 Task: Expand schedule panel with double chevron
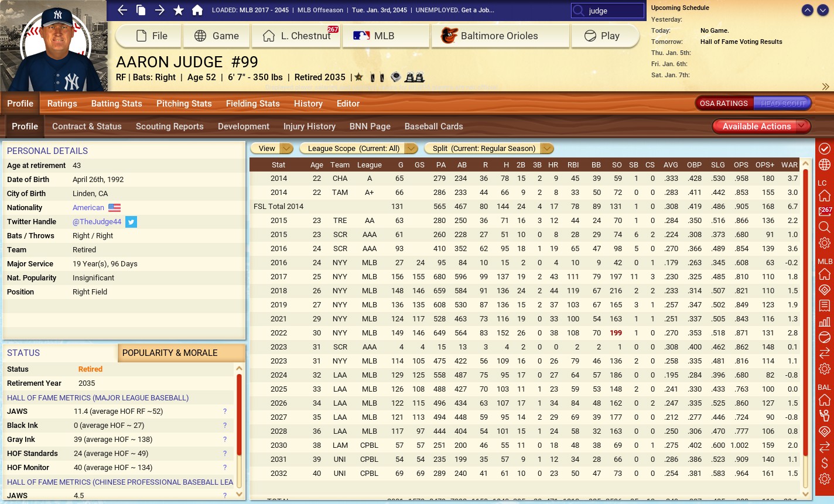[825, 87]
